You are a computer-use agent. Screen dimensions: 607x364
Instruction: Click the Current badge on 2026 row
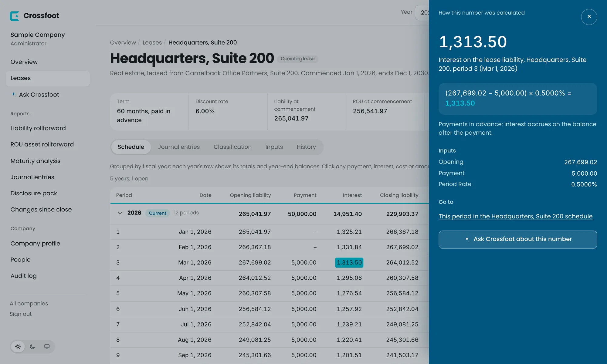158,213
